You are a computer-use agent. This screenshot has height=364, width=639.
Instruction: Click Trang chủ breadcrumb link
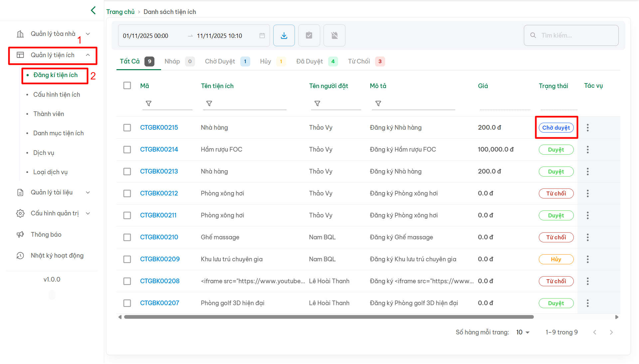click(120, 12)
